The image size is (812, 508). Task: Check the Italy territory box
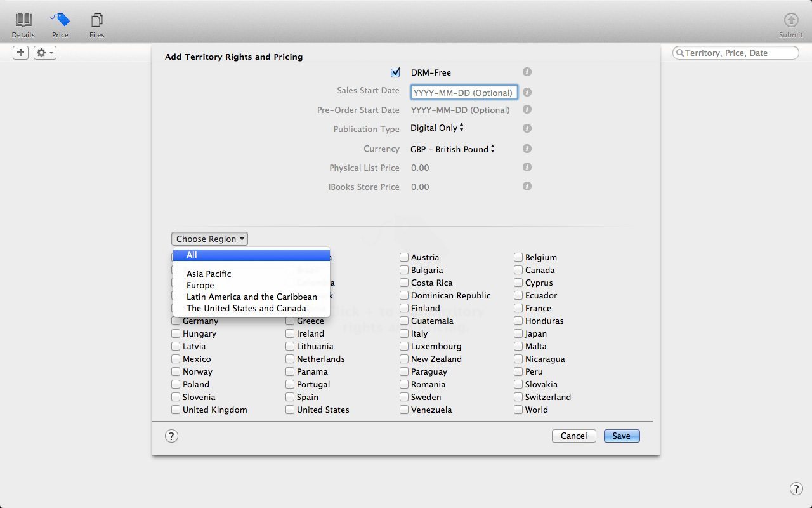click(x=404, y=333)
